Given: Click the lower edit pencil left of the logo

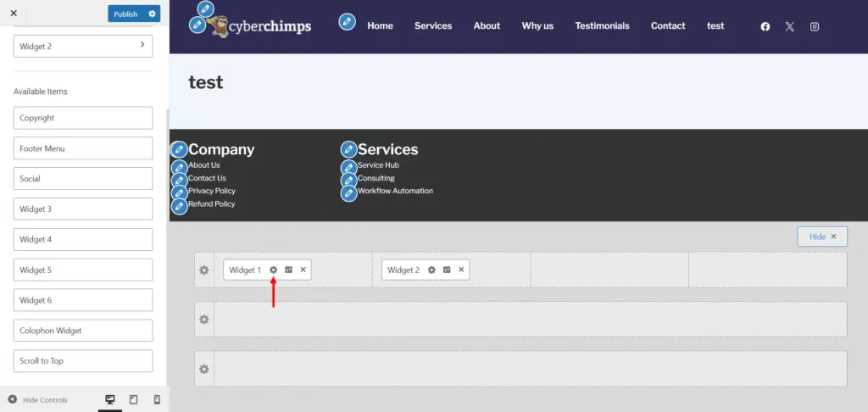Looking at the screenshot, I should 197,25.
